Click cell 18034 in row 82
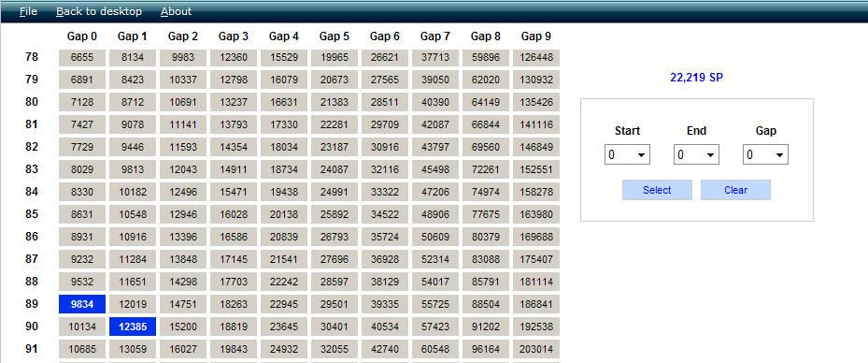Viewport: 868px width, 363px height. (283, 148)
